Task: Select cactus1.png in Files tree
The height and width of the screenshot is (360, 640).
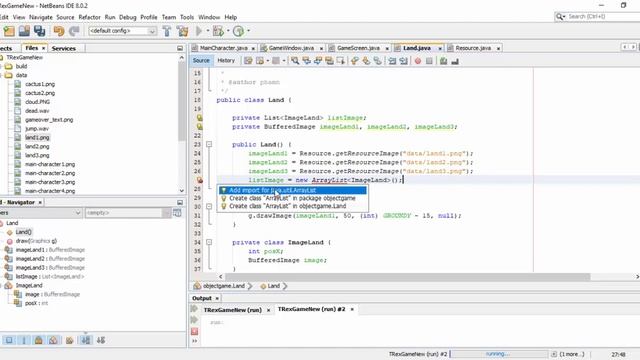Action: (40, 84)
